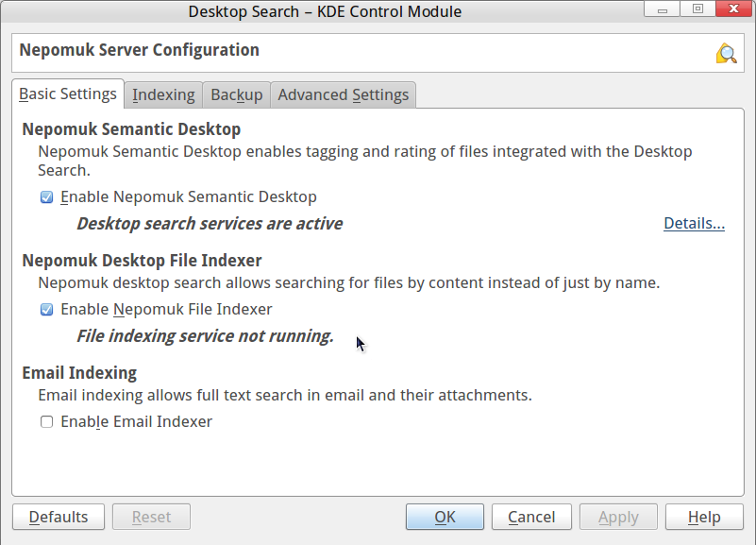Switch to the Basic Settings tab
This screenshot has height=545, width=756.
68,94
